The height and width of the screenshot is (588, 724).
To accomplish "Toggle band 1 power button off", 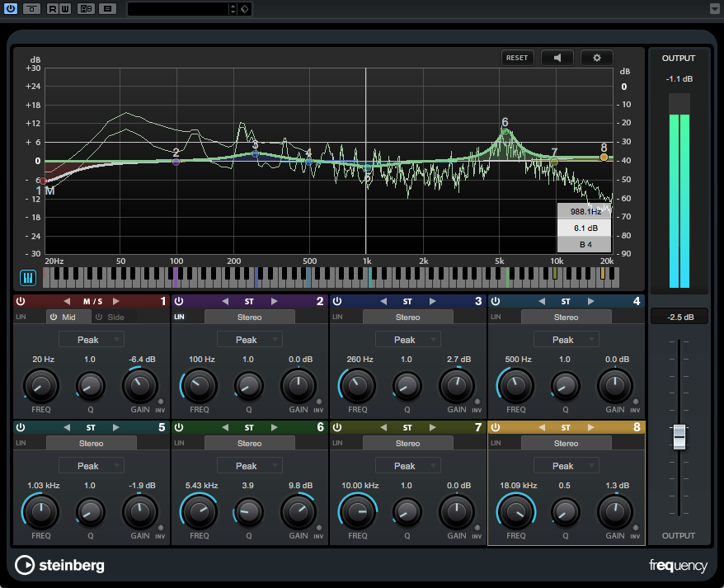I will click(20, 302).
